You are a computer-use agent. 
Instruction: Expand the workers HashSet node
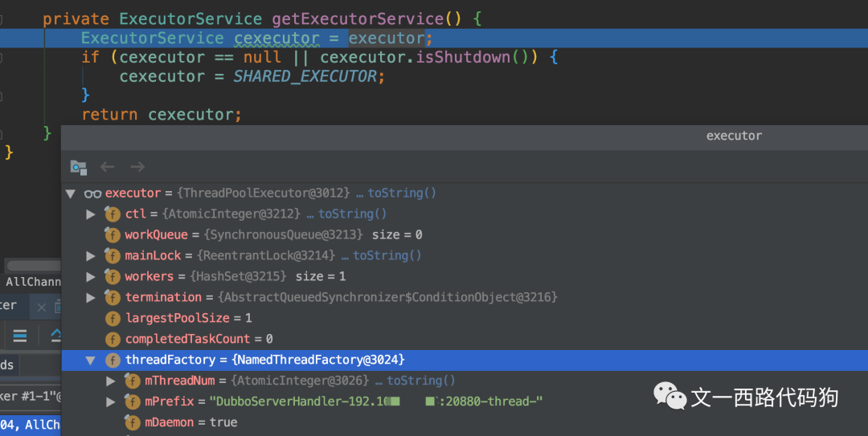pos(91,277)
